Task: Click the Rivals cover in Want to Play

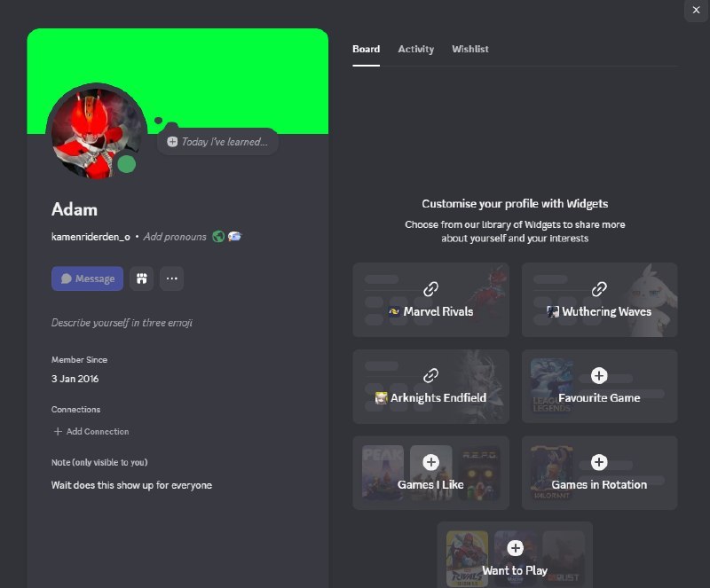Action: point(467,559)
